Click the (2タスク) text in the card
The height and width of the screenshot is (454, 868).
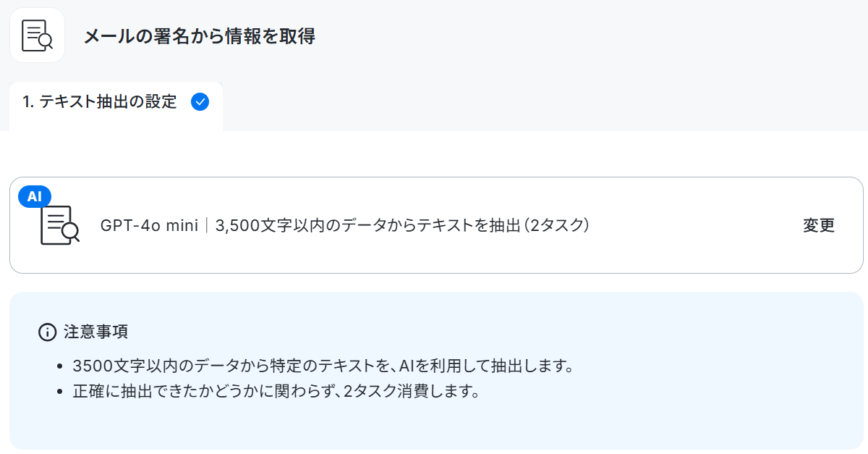click(x=558, y=225)
